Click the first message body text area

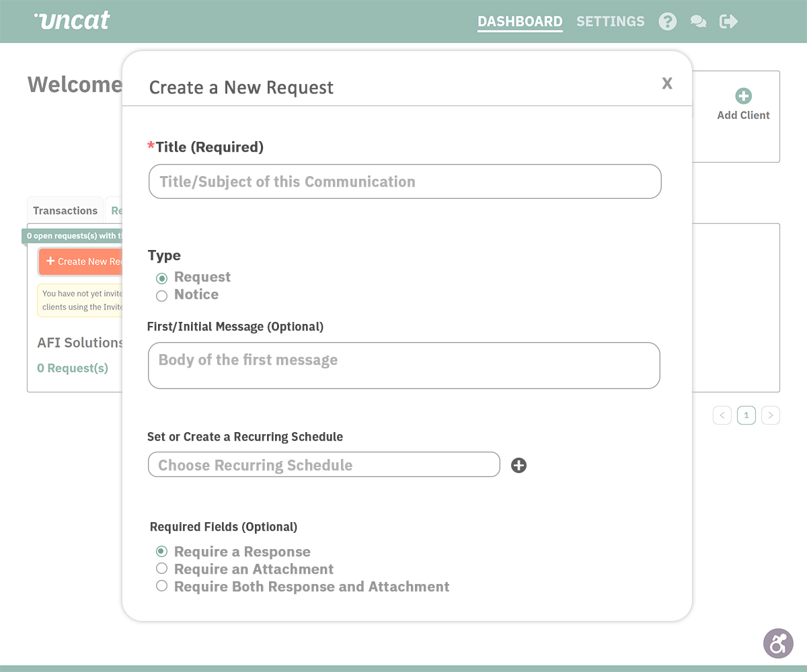coord(404,366)
